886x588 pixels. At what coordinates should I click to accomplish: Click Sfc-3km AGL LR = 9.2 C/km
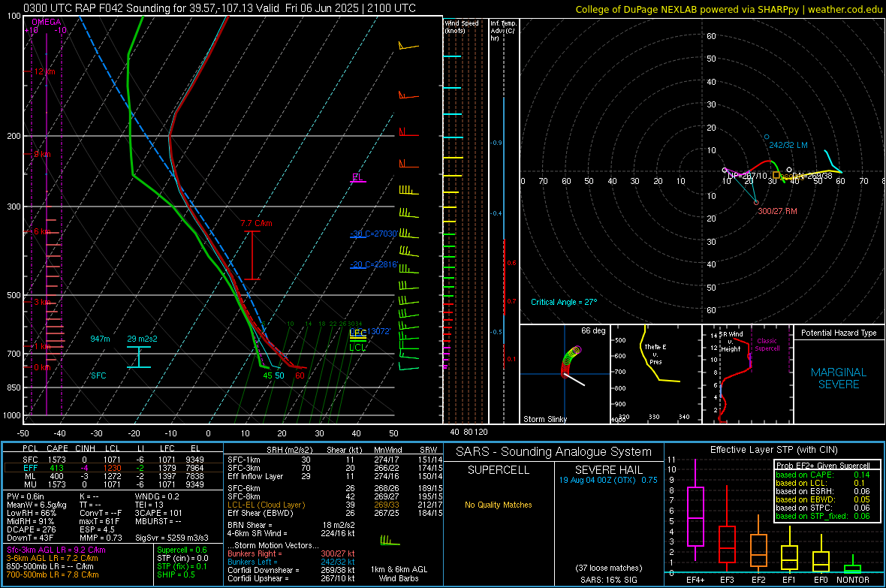pyautogui.click(x=56, y=550)
